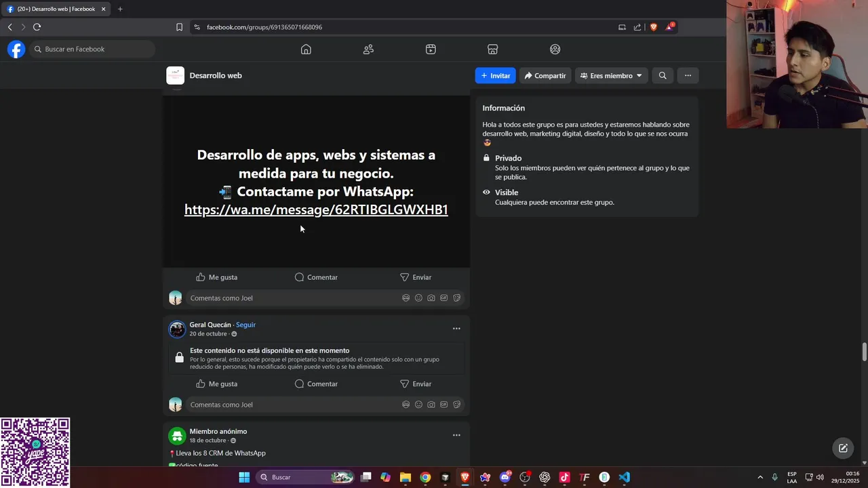Open ChatGPT app from taskbar
Image resolution: width=868 pixels, height=488 pixels.
[x=545, y=477]
